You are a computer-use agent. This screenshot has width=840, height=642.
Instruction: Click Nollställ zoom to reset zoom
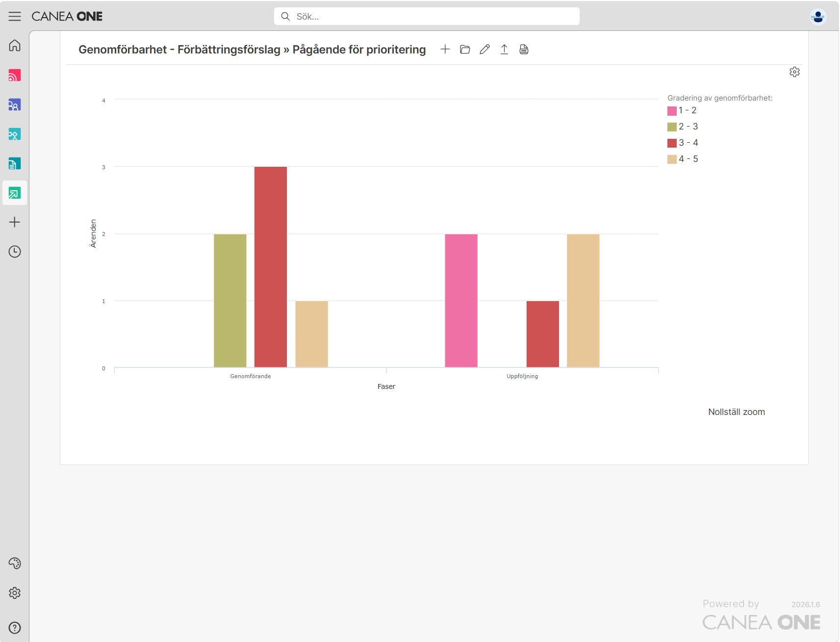(737, 412)
